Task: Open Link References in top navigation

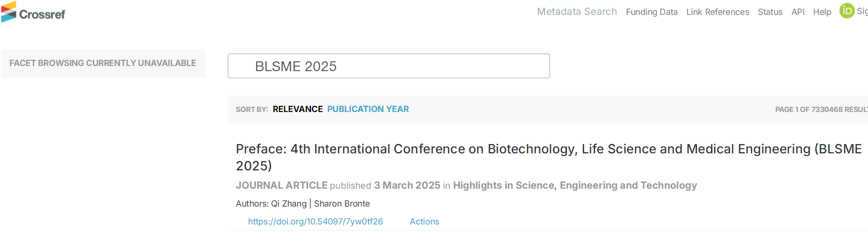Action: [717, 12]
